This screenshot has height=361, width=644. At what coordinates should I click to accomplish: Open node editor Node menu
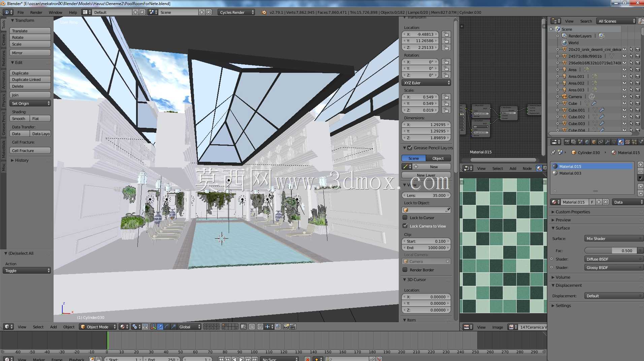click(527, 168)
